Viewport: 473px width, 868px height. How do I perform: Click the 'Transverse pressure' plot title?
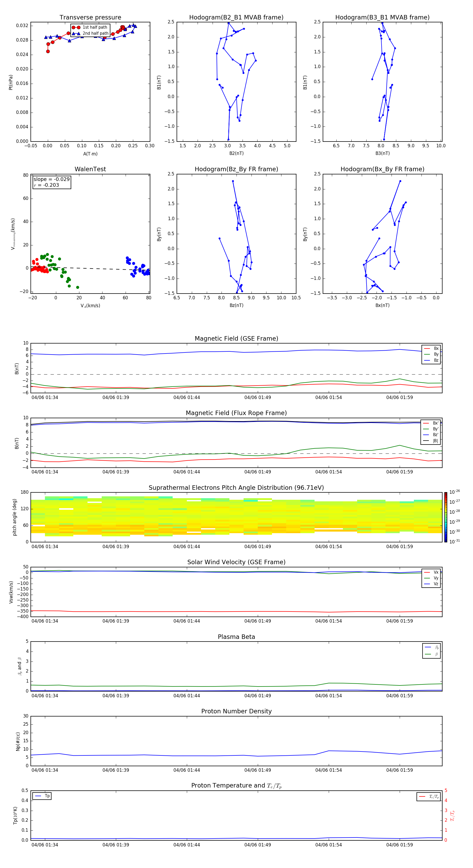[x=90, y=18]
